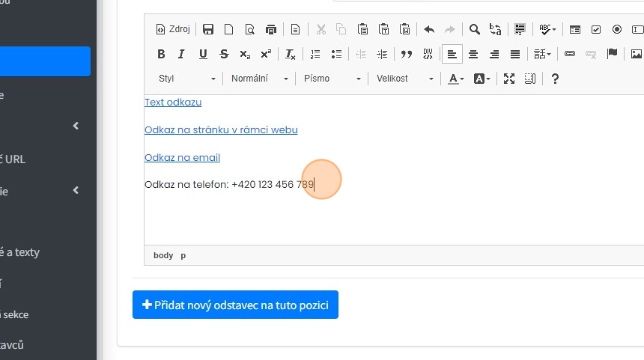Viewport: 644px width, 360px height.
Task: Open the Normální format dropdown
Action: pos(259,79)
